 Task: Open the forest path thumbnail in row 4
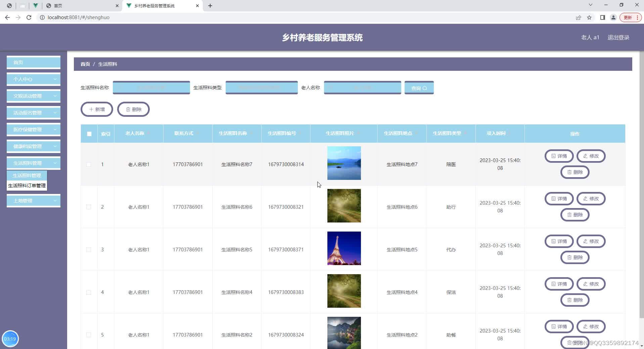[344, 291]
